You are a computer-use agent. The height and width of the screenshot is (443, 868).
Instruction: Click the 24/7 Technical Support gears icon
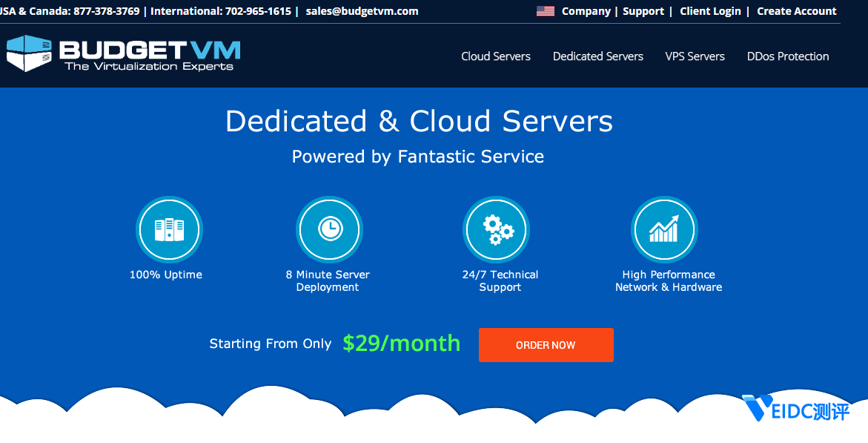click(x=497, y=229)
